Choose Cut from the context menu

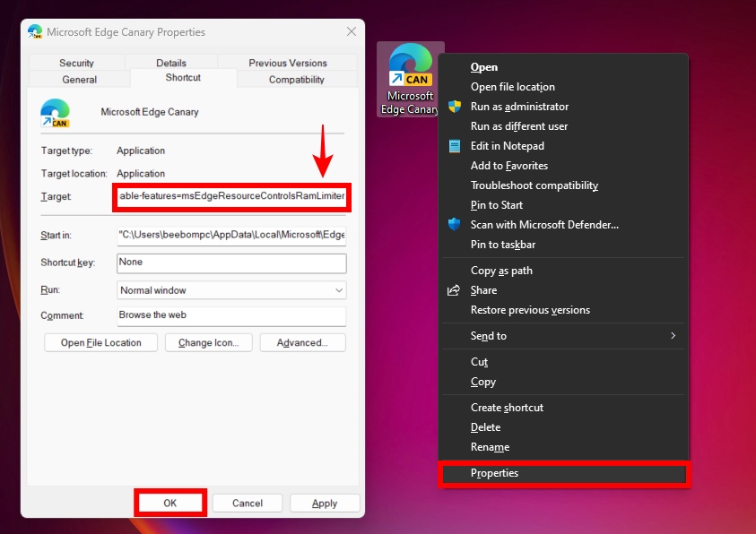coord(562,362)
